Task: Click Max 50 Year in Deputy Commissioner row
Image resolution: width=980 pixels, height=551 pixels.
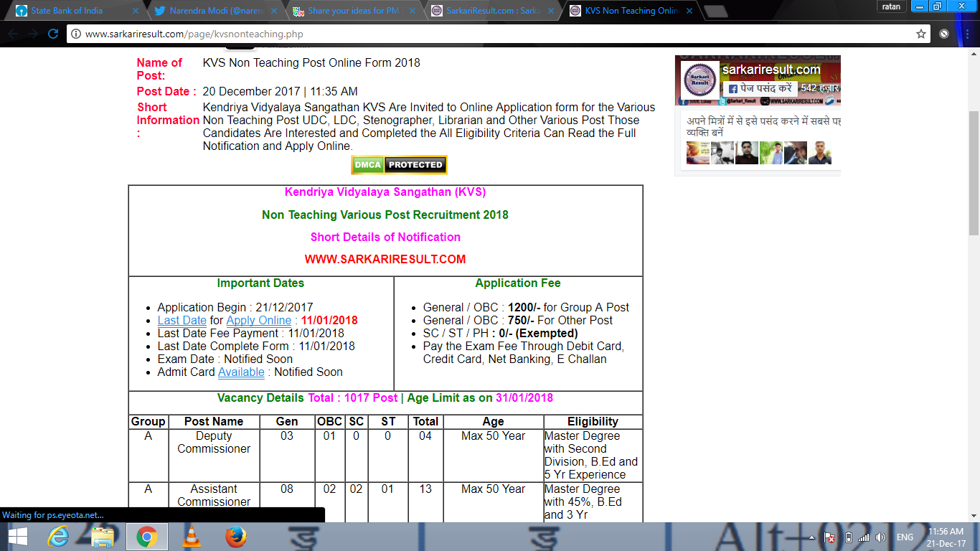Action: pyautogui.click(x=494, y=435)
